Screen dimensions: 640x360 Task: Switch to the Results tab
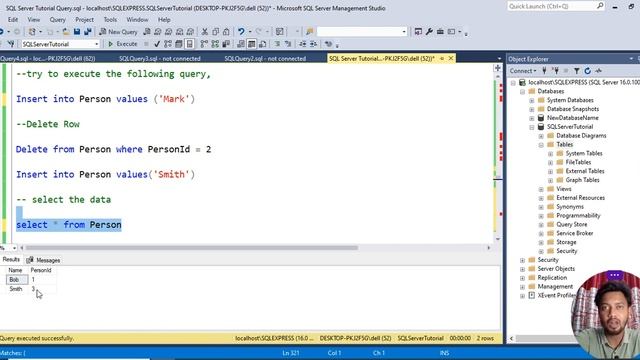coord(11,260)
